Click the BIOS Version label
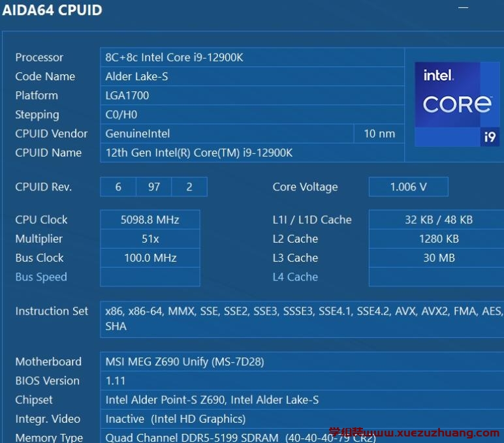This screenshot has height=443, width=504. 47,380
